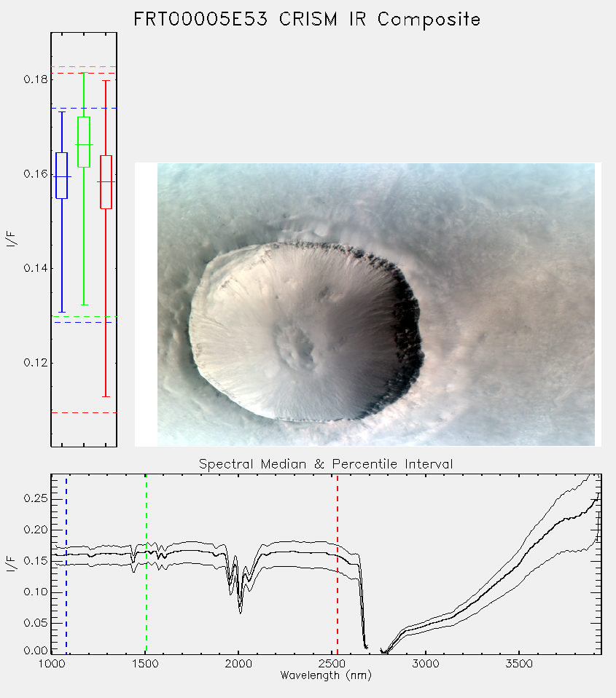The width and height of the screenshot is (616, 698).
Task: Click the green dashed wavelength marker line
Action: (146, 564)
